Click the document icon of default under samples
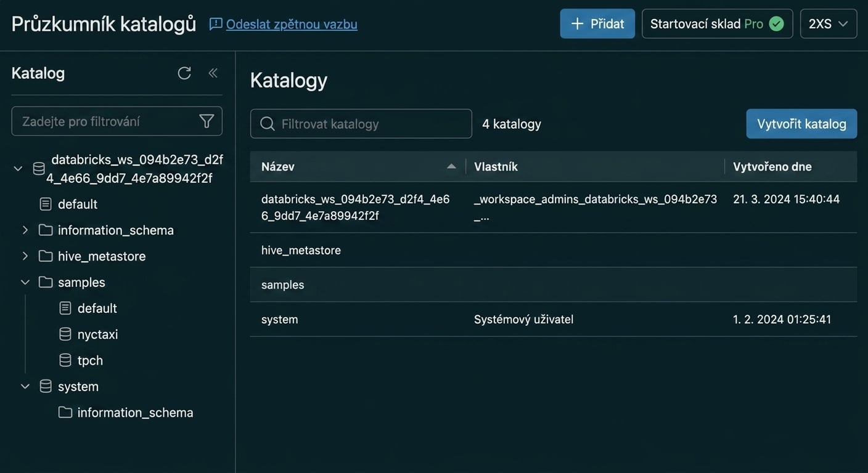 click(65, 308)
